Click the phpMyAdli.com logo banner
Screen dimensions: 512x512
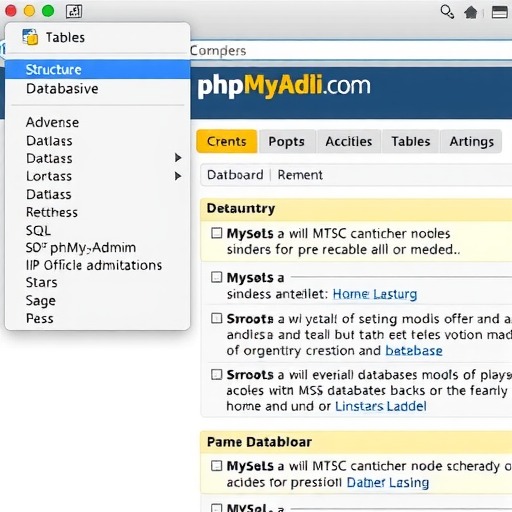tap(284, 86)
